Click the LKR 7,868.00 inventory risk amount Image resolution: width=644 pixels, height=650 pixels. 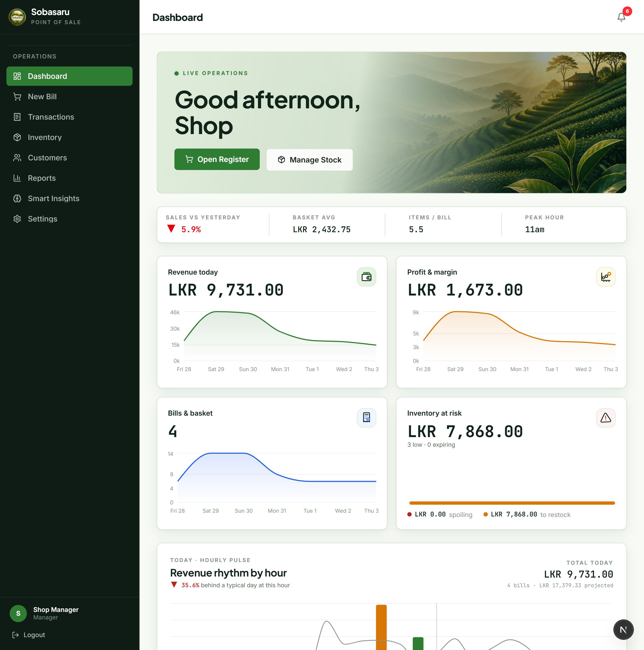pyautogui.click(x=465, y=431)
